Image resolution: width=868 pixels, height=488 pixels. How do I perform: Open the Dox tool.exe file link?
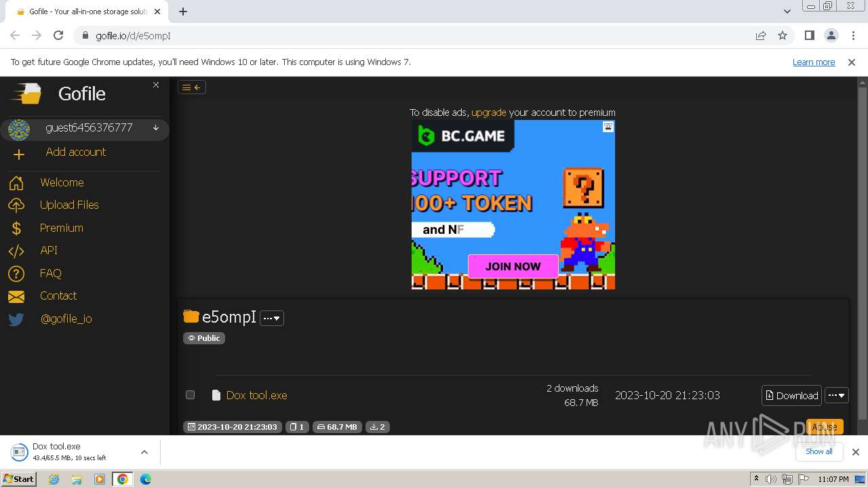point(257,395)
